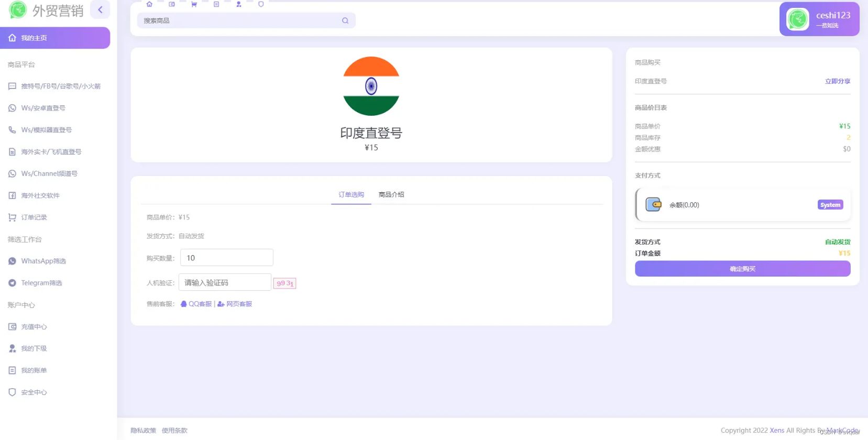
Task: Open 推特号/FB号/谷歌号/小火箭 category
Action: [x=55, y=86]
